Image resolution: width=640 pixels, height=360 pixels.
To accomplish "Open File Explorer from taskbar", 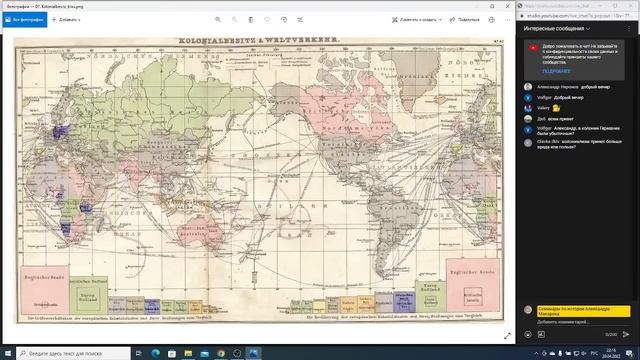I will (x=188, y=353).
